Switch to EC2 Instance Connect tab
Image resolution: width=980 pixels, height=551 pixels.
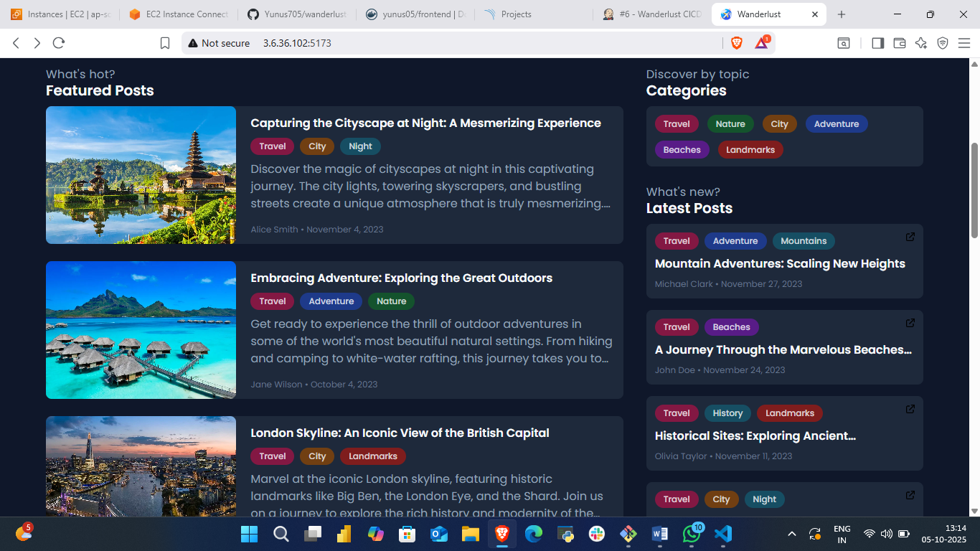coord(179,14)
